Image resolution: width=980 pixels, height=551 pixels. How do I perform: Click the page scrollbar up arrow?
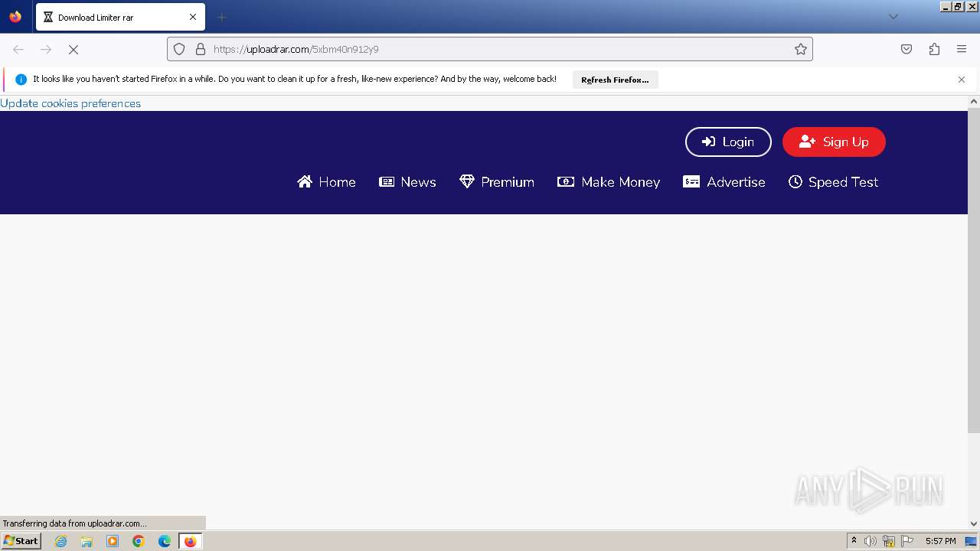coord(974,102)
